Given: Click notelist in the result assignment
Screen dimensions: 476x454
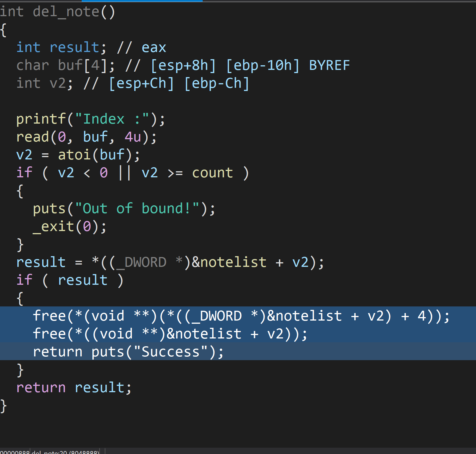Looking at the screenshot, I should coord(233,263).
